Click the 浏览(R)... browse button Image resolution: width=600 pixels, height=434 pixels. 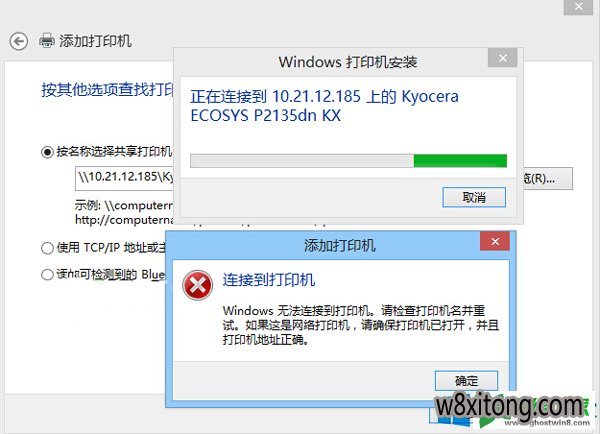click(548, 178)
